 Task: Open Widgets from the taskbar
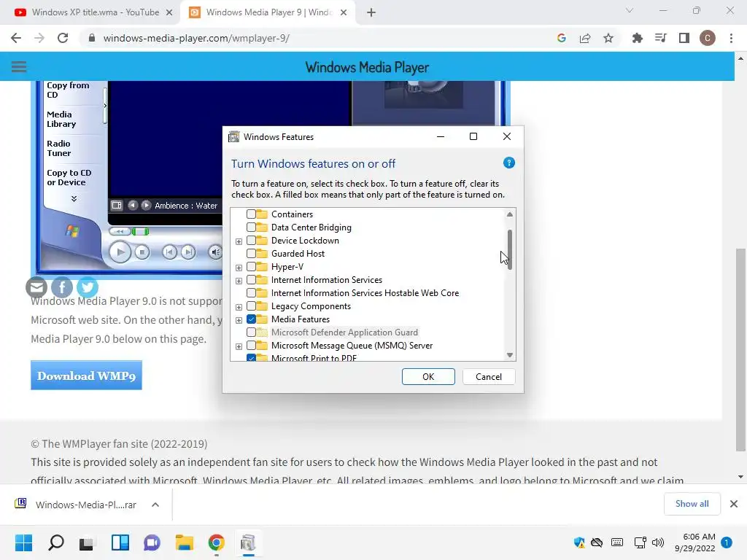tap(120, 542)
